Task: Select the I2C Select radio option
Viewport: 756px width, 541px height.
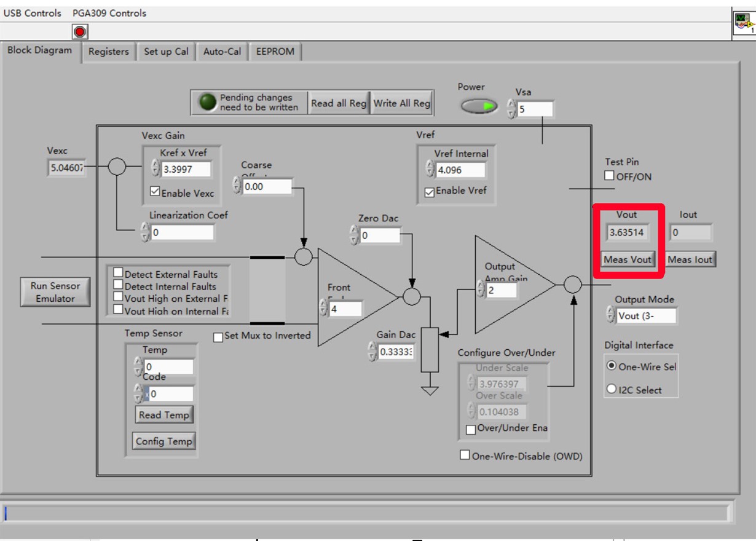Action: click(x=611, y=389)
